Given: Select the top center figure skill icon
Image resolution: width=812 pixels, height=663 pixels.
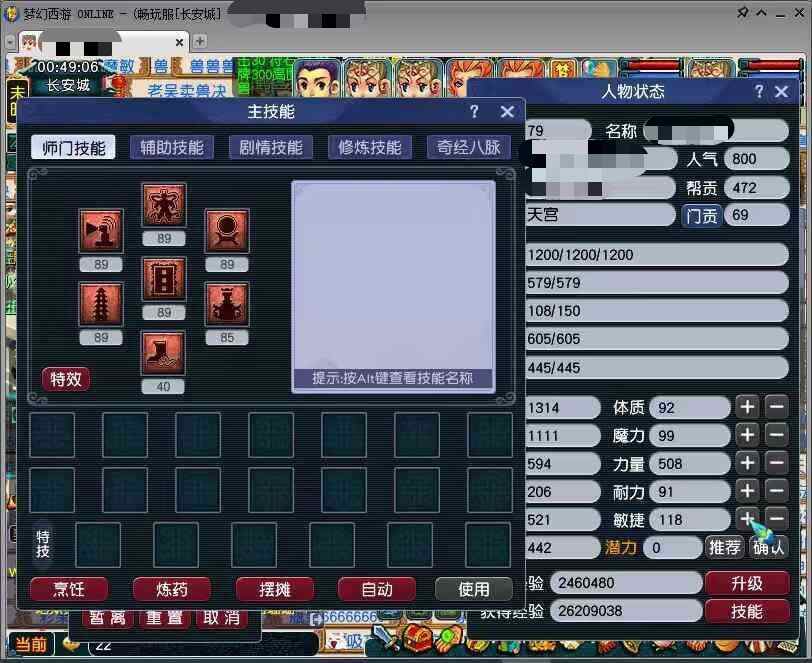Looking at the screenshot, I should pyautogui.click(x=164, y=205).
